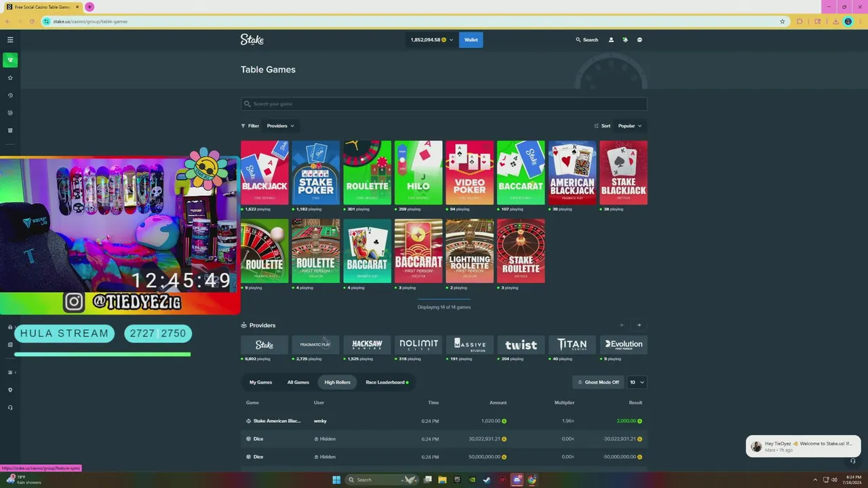
Task: Click "Displaying 14 of 14 games" text
Action: tap(444, 307)
